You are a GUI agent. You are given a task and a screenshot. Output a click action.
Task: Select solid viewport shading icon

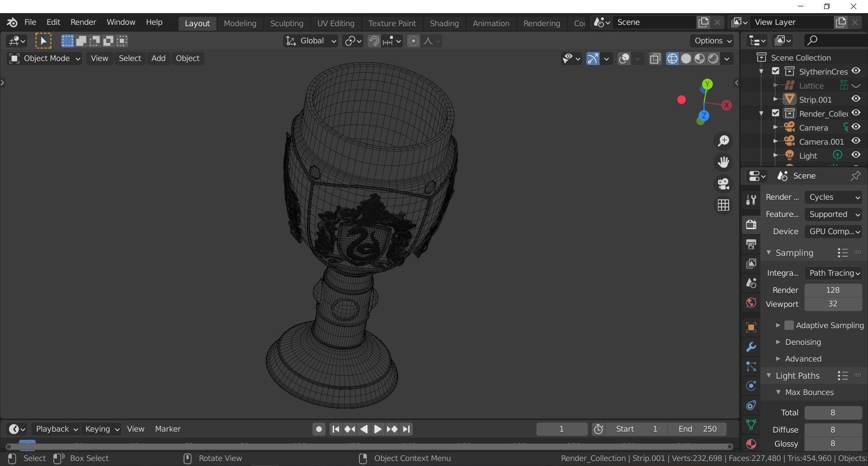pyautogui.click(x=686, y=59)
